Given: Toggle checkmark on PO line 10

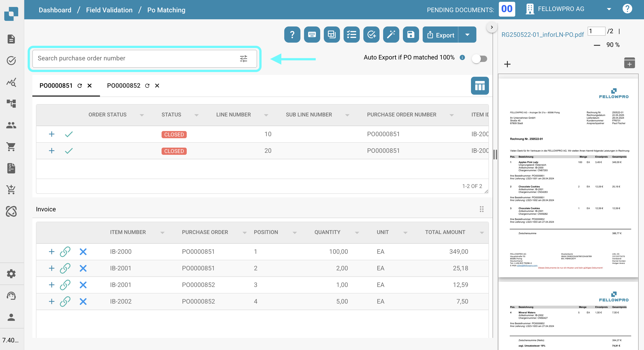Looking at the screenshot, I should pos(69,134).
